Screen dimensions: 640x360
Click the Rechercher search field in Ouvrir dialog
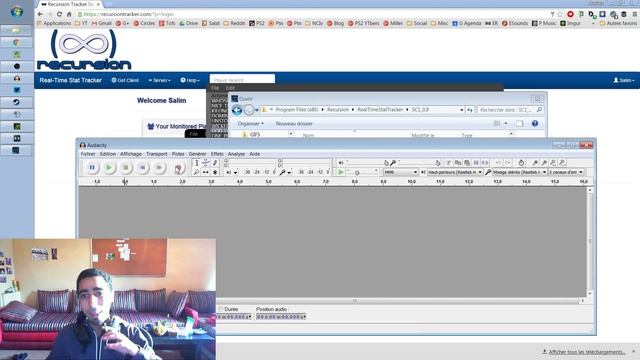(x=510, y=110)
